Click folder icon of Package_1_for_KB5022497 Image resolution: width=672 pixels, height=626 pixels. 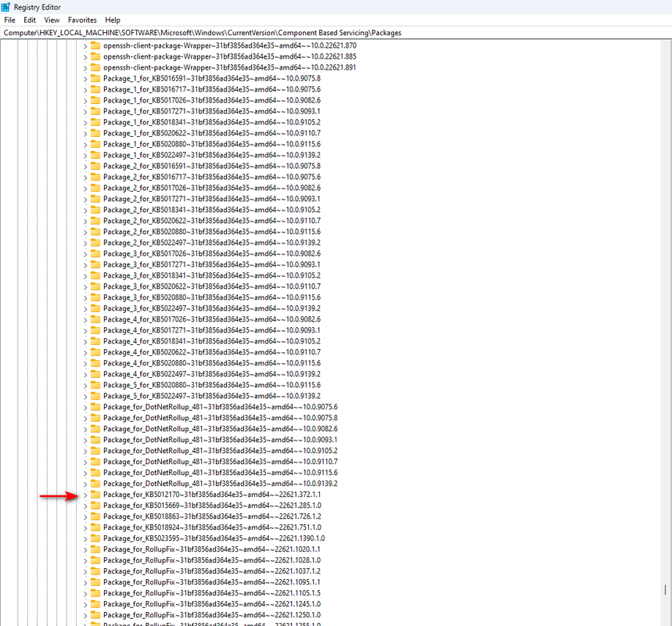coord(95,155)
